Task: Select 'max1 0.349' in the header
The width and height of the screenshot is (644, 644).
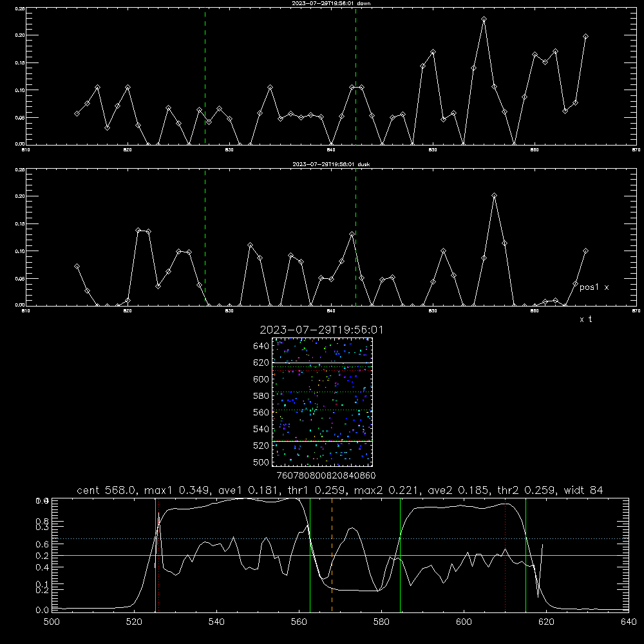Action: (x=179, y=490)
